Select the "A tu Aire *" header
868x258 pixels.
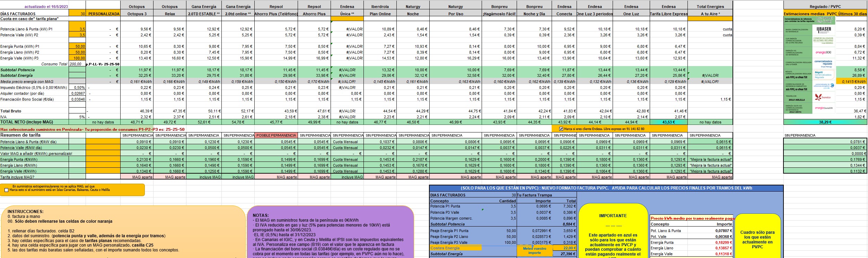[x=710, y=14]
